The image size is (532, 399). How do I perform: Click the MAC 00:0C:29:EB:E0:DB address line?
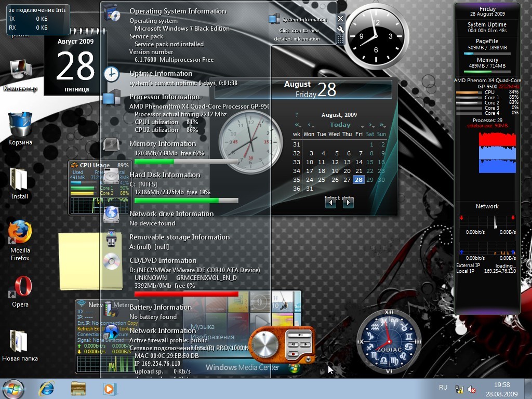pos(167,356)
